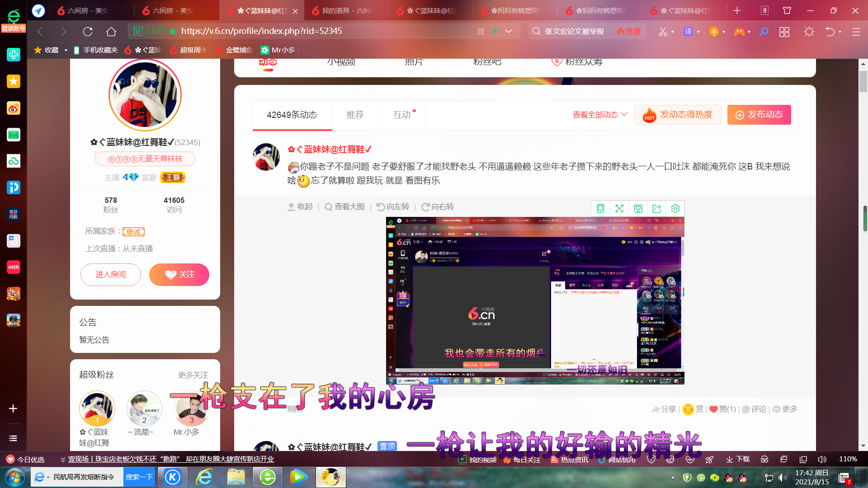Viewport: 868px width, 488px height.
Task: Select the 推荐 feed tab
Action: click(355, 115)
